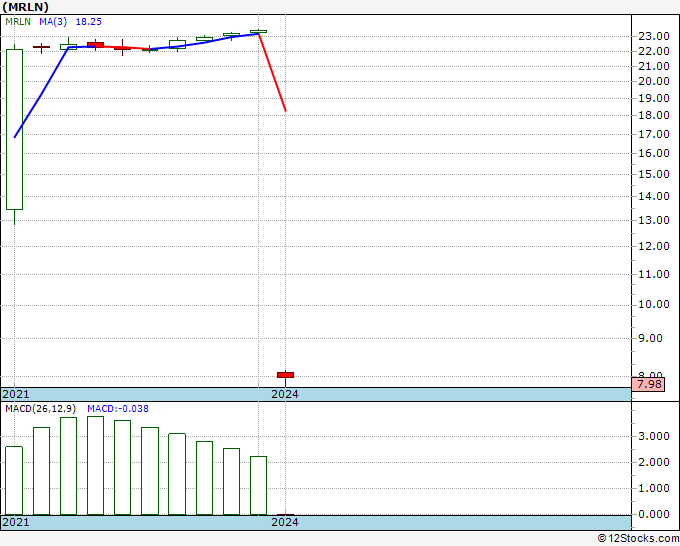The image size is (680, 546).
Task: Click the MACD(26,12,9) indicator label
Action: click(40, 409)
